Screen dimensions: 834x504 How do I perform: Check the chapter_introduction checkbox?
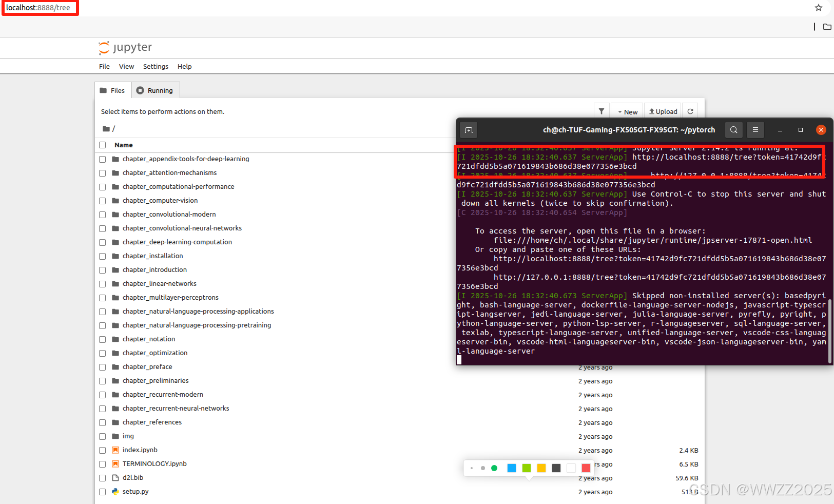102,270
